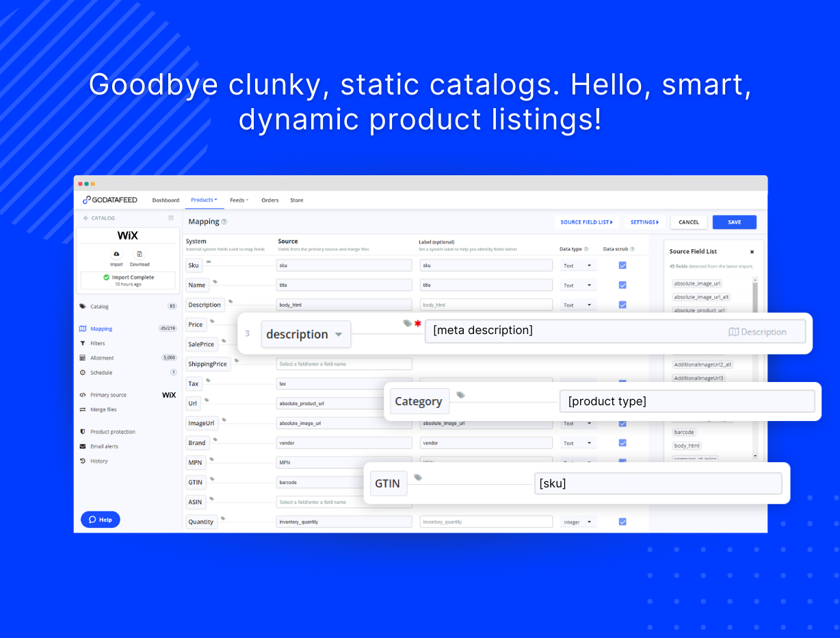
Task: Click the Filters funnel icon
Action: tap(83, 344)
